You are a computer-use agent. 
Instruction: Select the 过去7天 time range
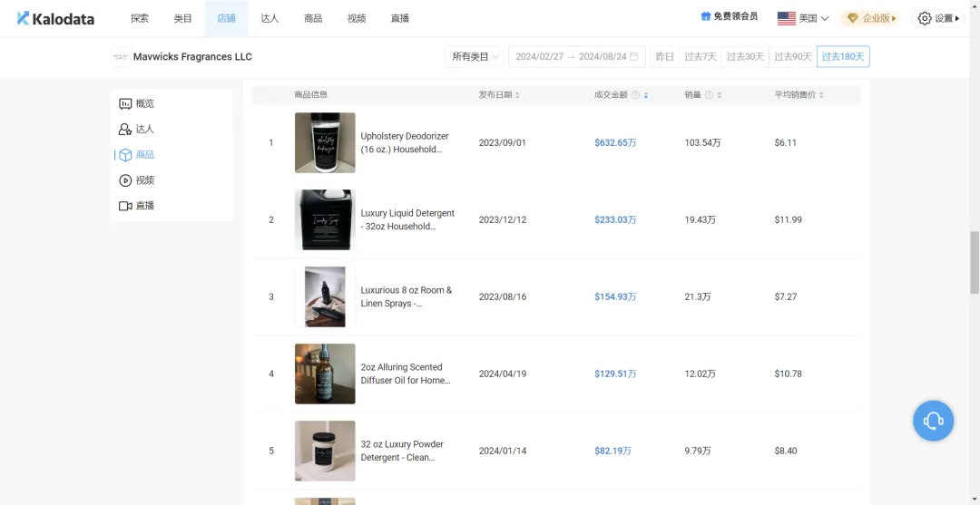[x=701, y=57]
